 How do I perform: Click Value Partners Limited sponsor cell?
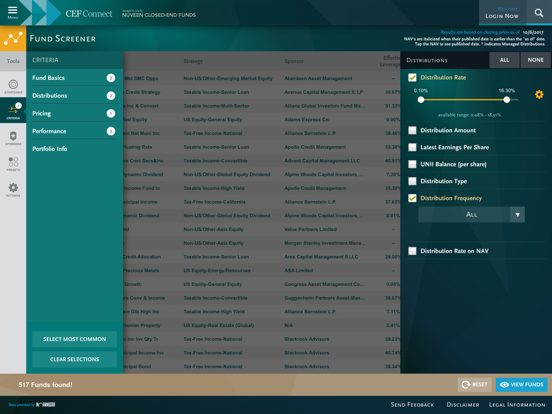pyautogui.click(x=310, y=229)
